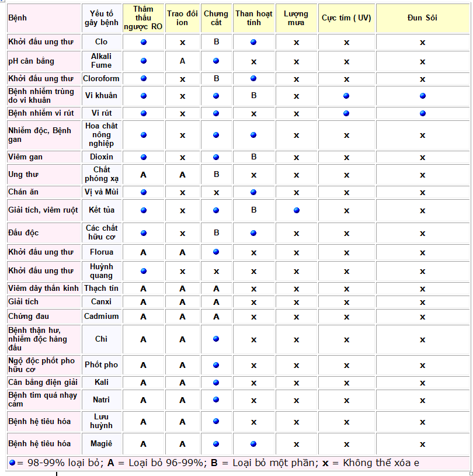This screenshot has height=476, width=473.
Task: Select the blue dot under Thẩm thấu ngược RO for Dioxin
Action: [x=144, y=157]
